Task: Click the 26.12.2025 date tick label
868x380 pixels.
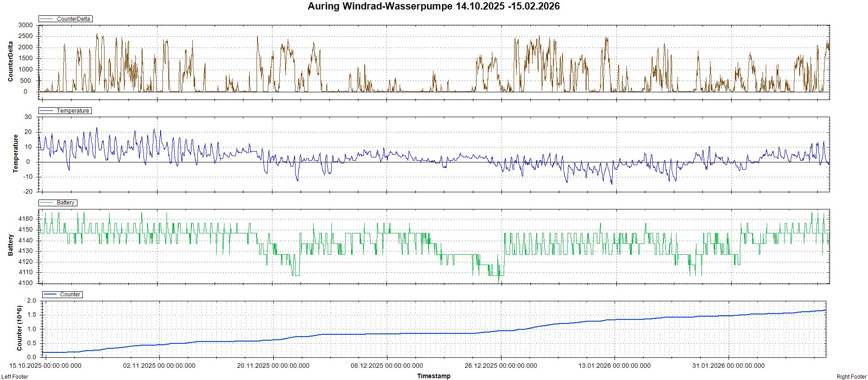Action: point(501,366)
